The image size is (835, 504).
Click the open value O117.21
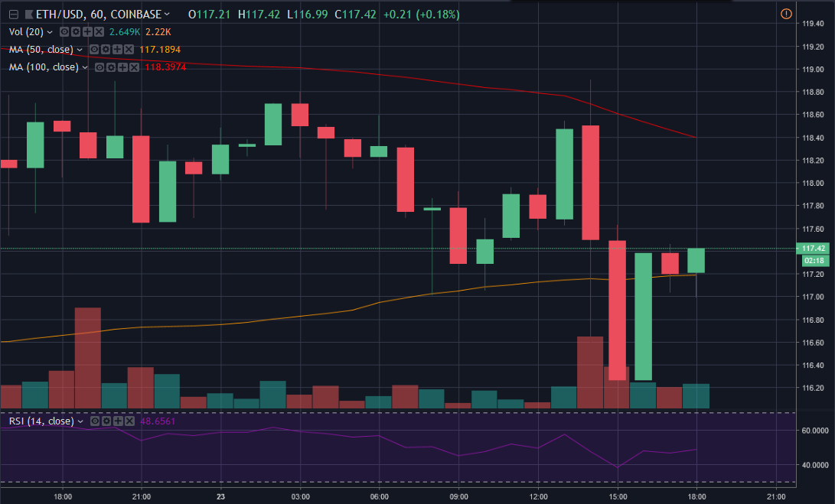209,15
